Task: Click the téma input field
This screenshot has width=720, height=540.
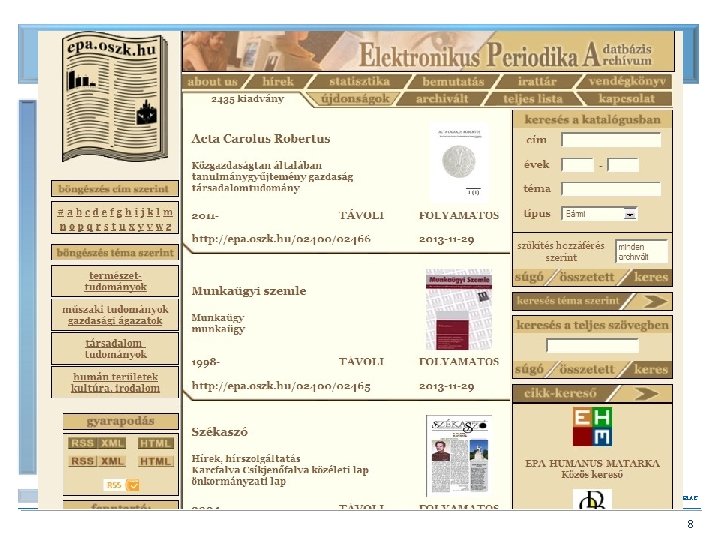Action: coord(611,189)
